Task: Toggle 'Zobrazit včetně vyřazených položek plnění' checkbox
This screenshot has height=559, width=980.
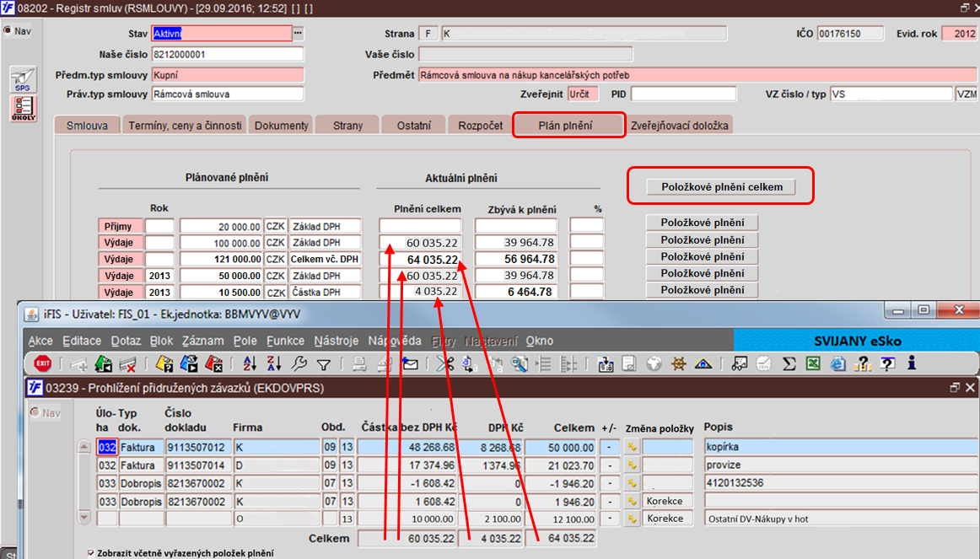Action: (x=91, y=553)
